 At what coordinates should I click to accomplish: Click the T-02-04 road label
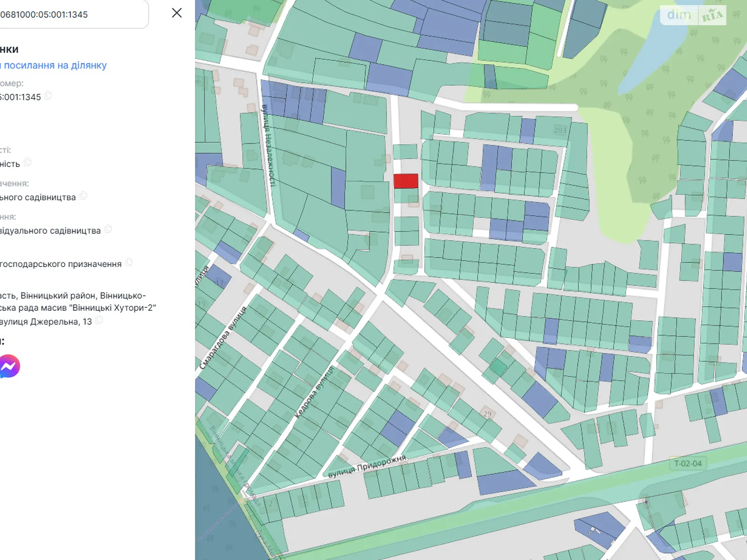(688, 463)
